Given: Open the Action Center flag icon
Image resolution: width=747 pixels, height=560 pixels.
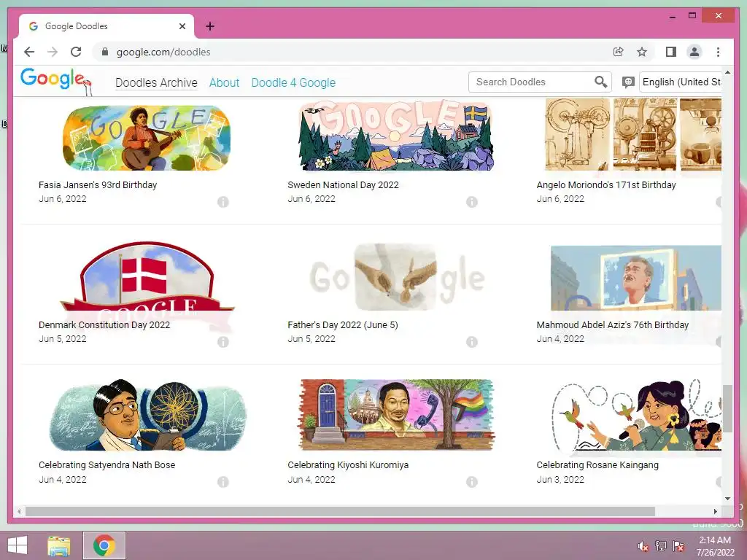Looking at the screenshot, I should point(678,546).
